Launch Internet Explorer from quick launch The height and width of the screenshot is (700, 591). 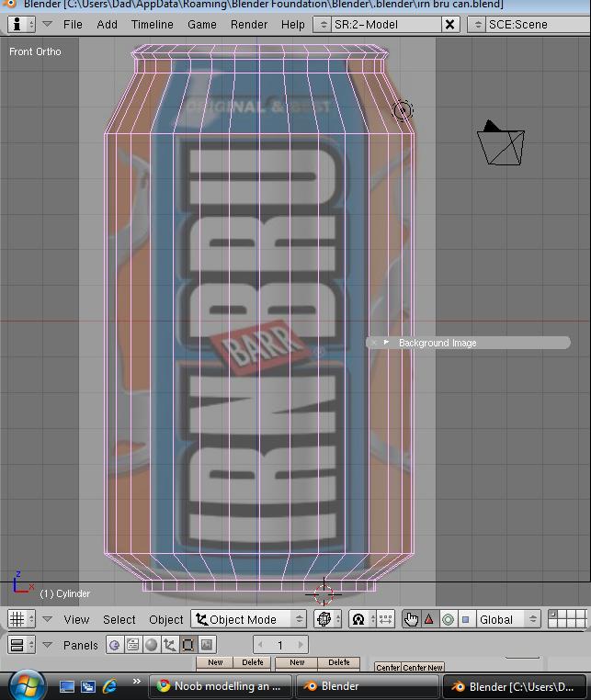click(109, 686)
